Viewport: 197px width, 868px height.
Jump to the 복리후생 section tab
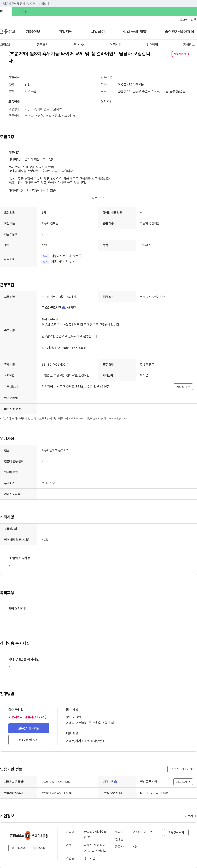tap(116, 45)
